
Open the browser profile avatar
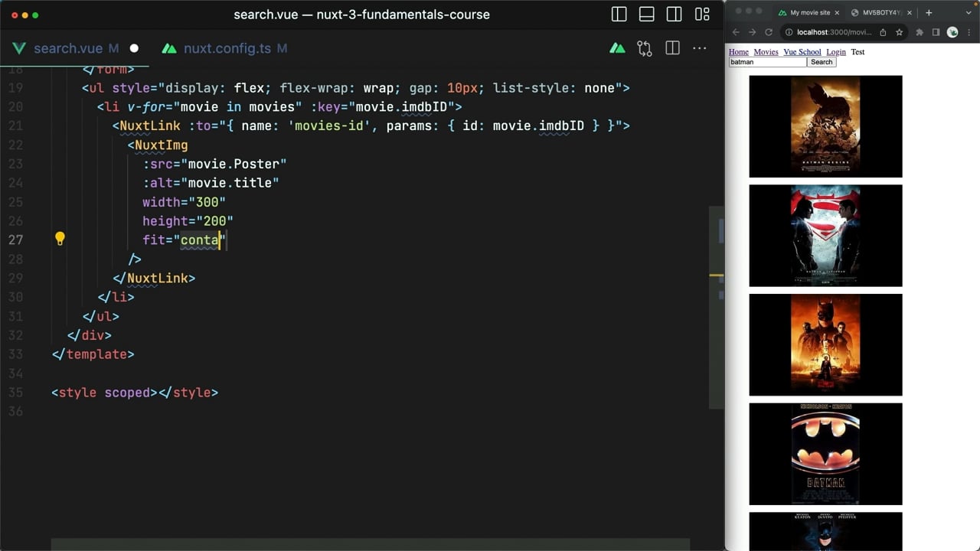coord(952,32)
